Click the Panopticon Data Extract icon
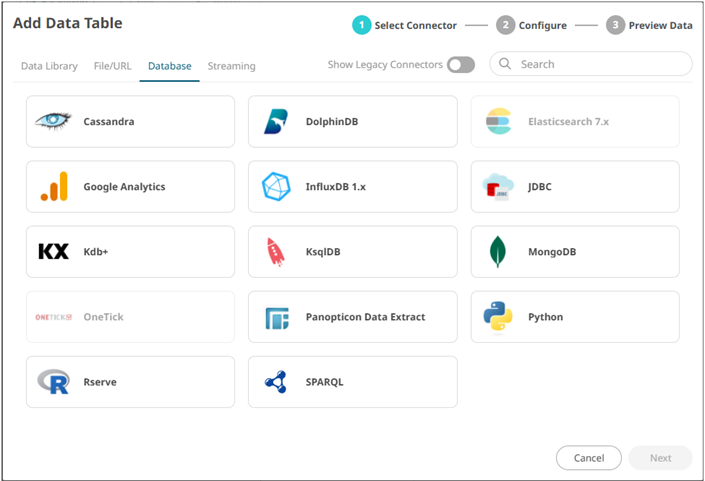The width and height of the screenshot is (705, 481). (275, 317)
